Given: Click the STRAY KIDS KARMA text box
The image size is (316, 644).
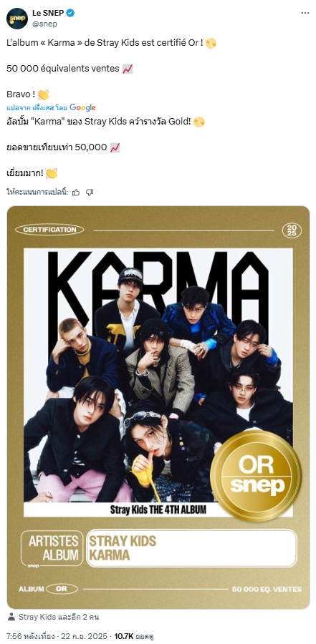Looking at the screenshot, I should (191, 548).
